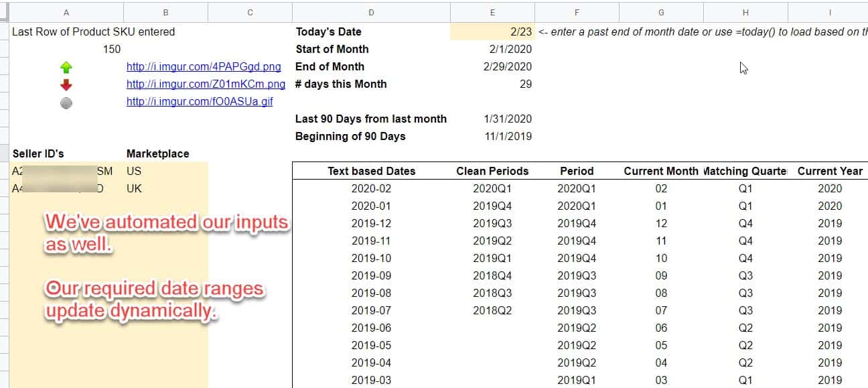Click the red down arrow icon
The image size is (868, 388).
(x=66, y=84)
